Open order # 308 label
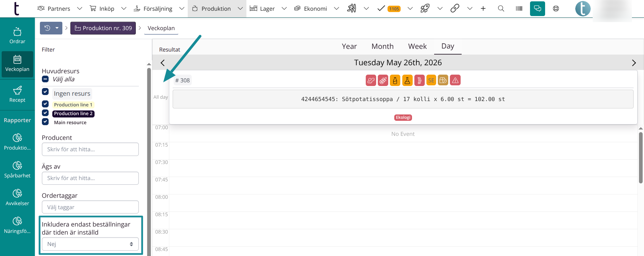The height and width of the screenshot is (256, 644). [182, 80]
